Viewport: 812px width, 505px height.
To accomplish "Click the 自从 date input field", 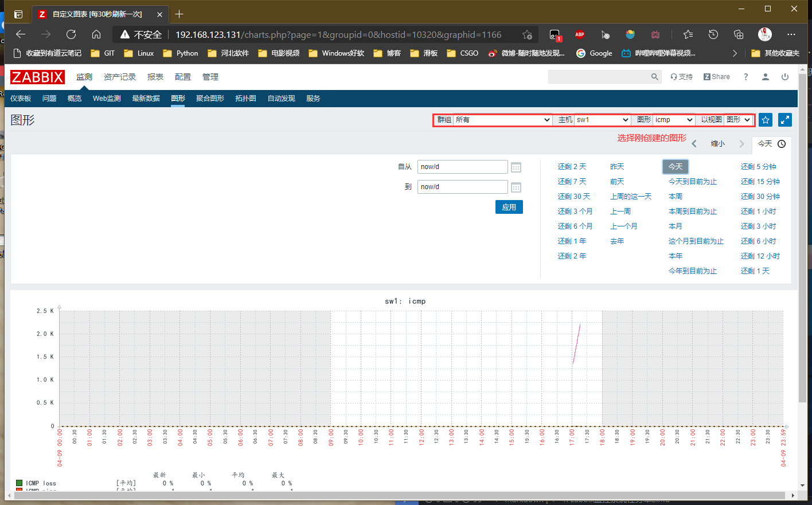I will [463, 167].
